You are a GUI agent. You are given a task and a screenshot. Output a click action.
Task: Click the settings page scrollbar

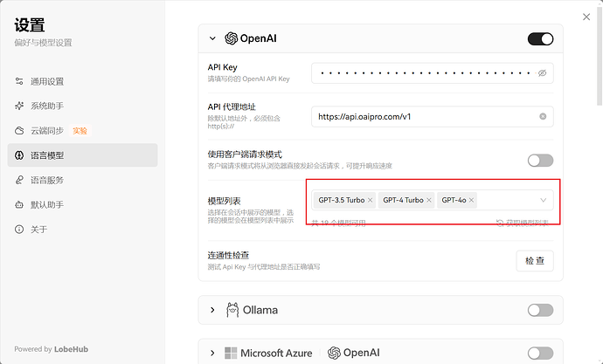click(x=600, y=54)
